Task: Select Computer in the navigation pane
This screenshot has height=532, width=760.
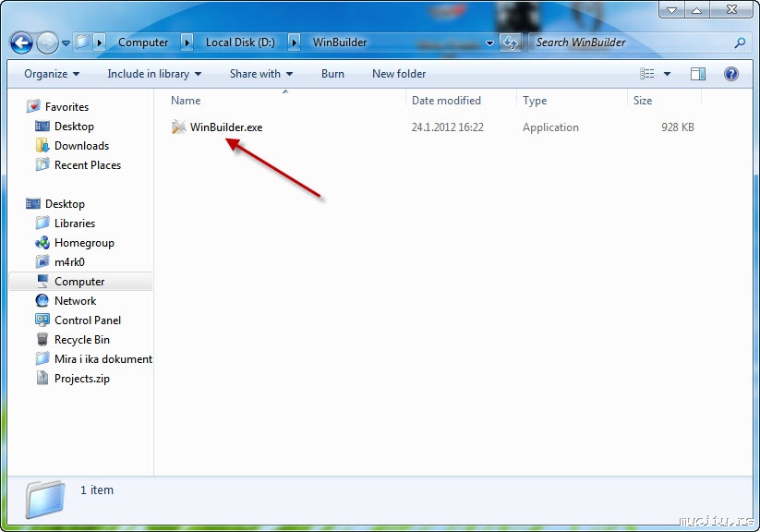Action: [79, 282]
